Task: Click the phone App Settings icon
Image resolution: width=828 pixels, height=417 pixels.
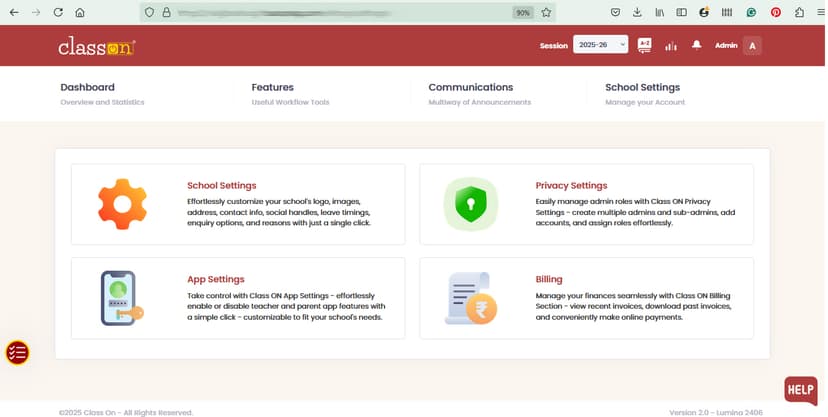Action: [x=121, y=298]
